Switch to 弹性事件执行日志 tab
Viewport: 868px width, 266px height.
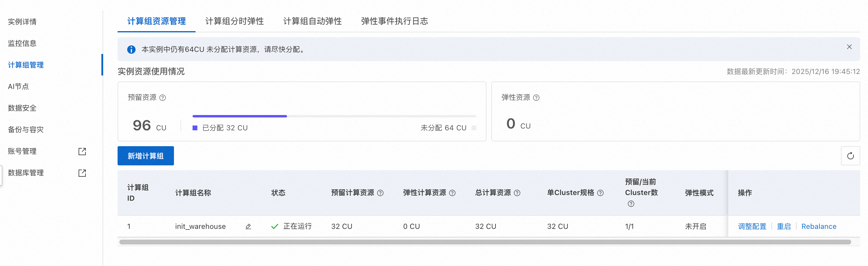click(394, 21)
